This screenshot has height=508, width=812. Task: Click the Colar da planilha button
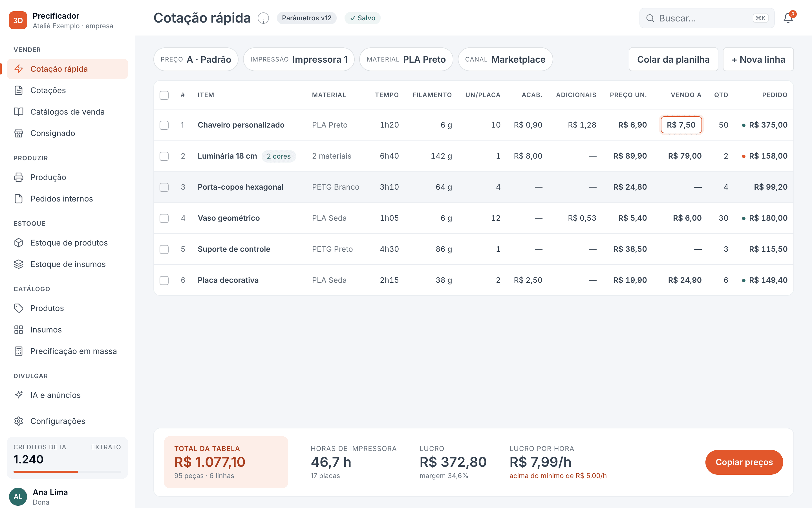673,60
